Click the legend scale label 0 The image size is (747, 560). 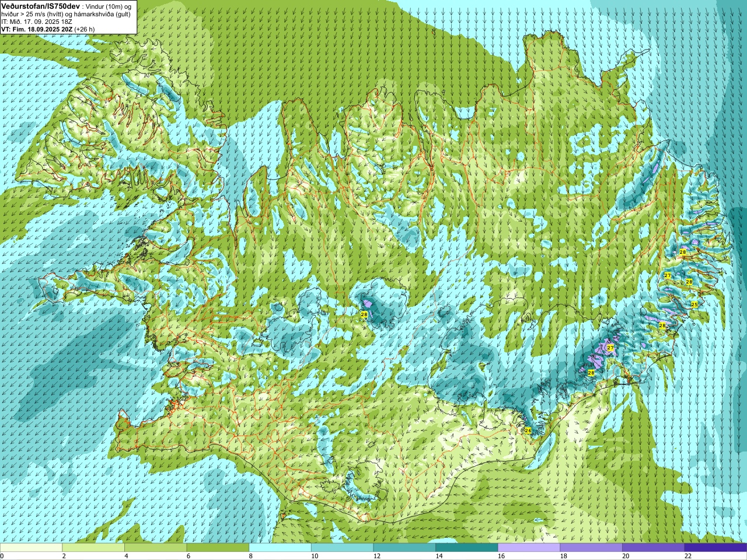coord(2,556)
